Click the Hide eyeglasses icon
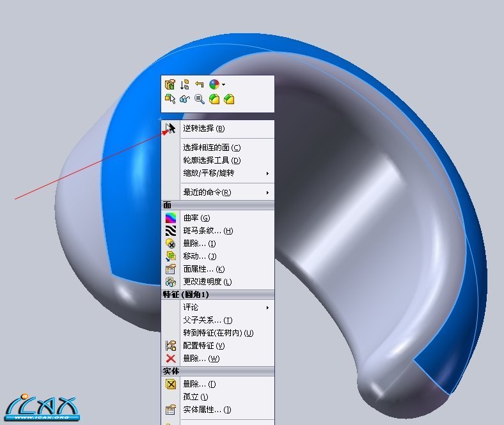 (184, 99)
